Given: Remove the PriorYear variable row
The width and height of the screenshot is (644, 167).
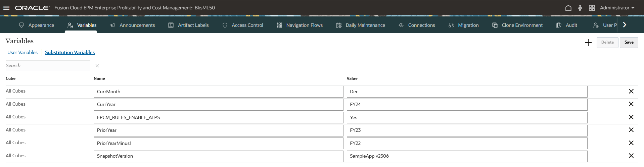Looking at the screenshot, I should point(631,130).
